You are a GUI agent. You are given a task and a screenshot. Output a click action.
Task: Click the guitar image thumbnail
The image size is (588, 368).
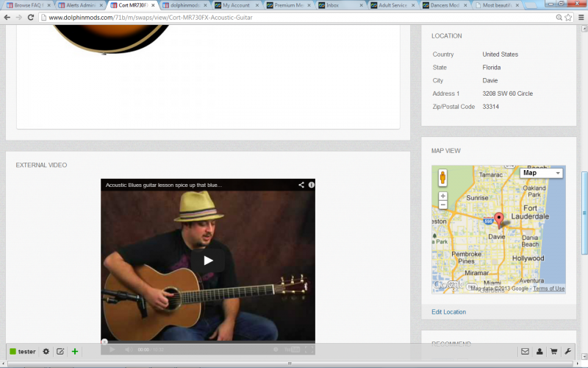112,40
